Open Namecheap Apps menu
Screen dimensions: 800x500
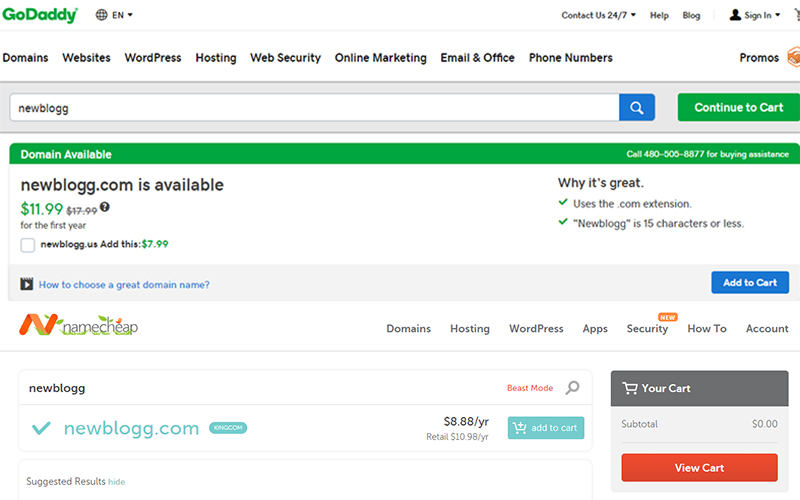(595, 329)
